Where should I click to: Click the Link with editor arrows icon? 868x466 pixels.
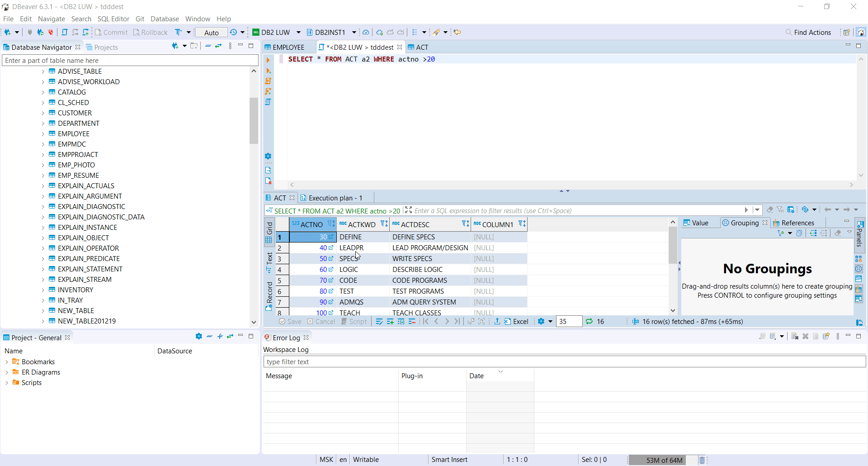[218, 46]
